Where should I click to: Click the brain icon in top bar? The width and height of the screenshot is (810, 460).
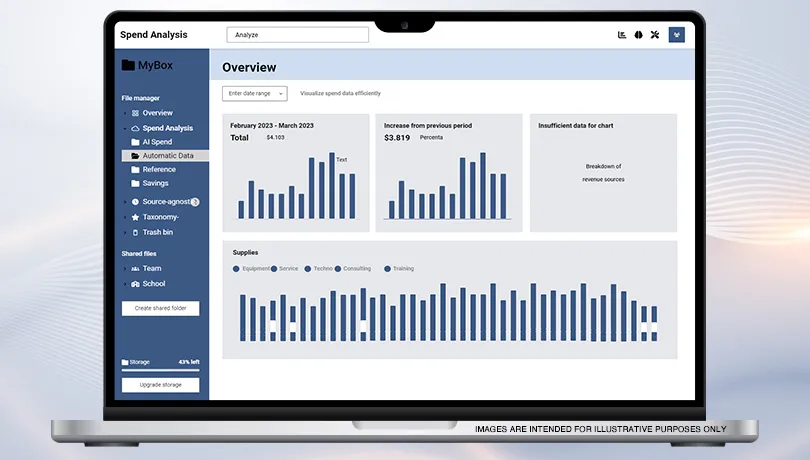coord(638,35)
